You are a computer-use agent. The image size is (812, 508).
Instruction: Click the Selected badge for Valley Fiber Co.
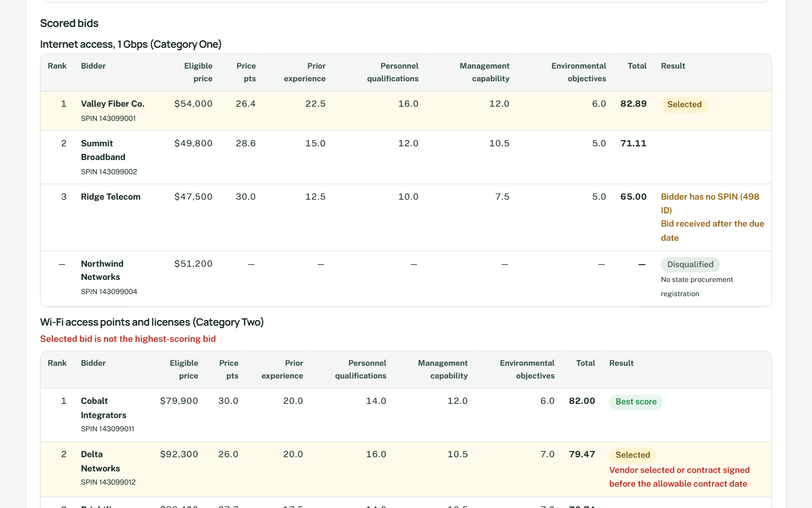point(684,105)
